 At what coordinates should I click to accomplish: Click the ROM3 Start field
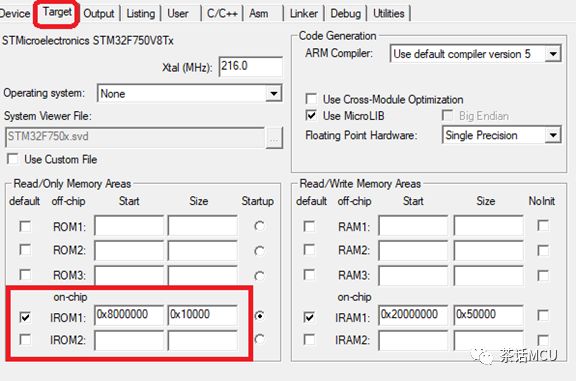[129, 275]
